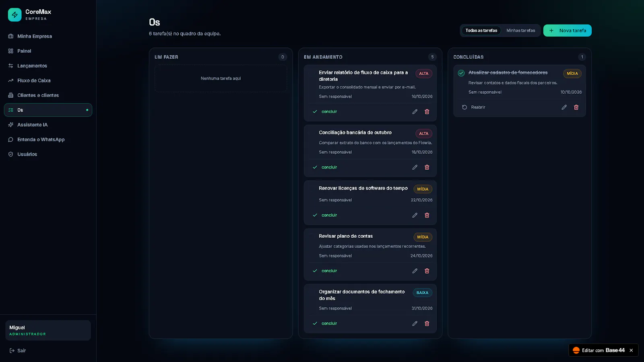Click the green check circle on 'Atualizar cadastro de fornecedores'

(461, 73)
